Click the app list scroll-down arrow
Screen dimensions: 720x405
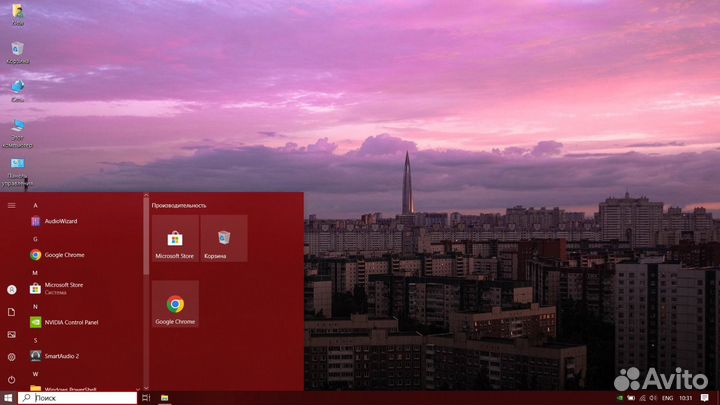146,388
